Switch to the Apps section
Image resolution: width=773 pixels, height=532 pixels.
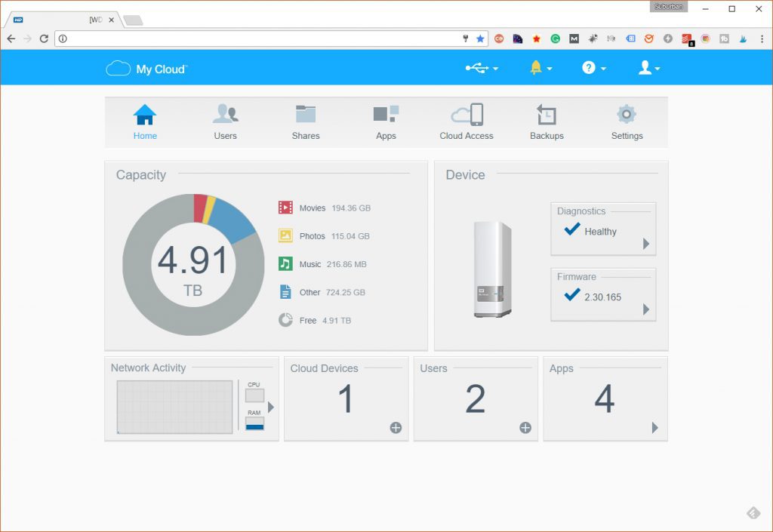(x=386, y=122)
